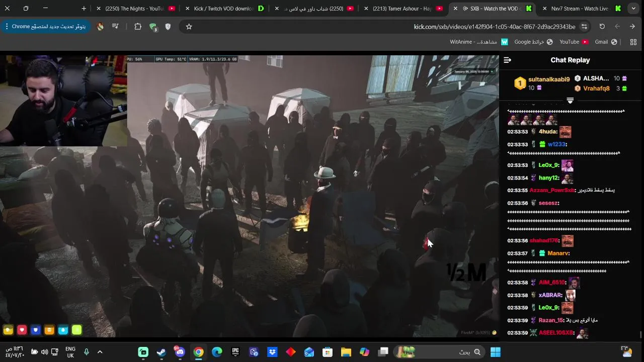The height and width of the screenshot is (362, 644).
Task: Open the tab search dropdown arrow
Action: coord(633,9)
